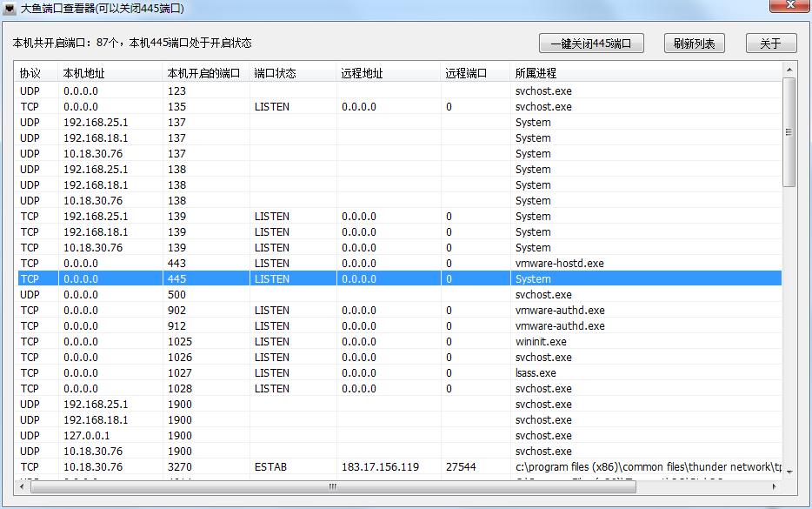Click the 协议 column header to sort
The height and width of the screenshot is (509, 812).
30,73
